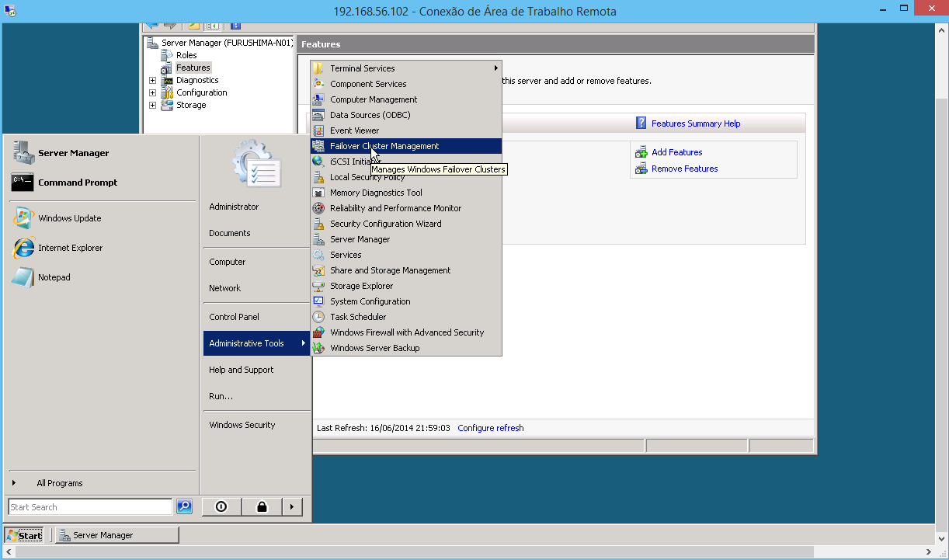Click Security Configuration Wizard icon
The height and width of the screenshot is (560, 949).
point(318,224)
